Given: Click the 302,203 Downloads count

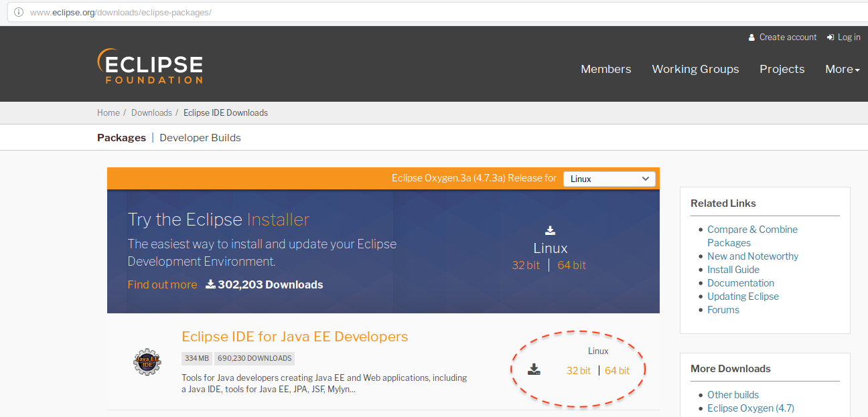Looking at the screenshot, I should coord(264,284).
